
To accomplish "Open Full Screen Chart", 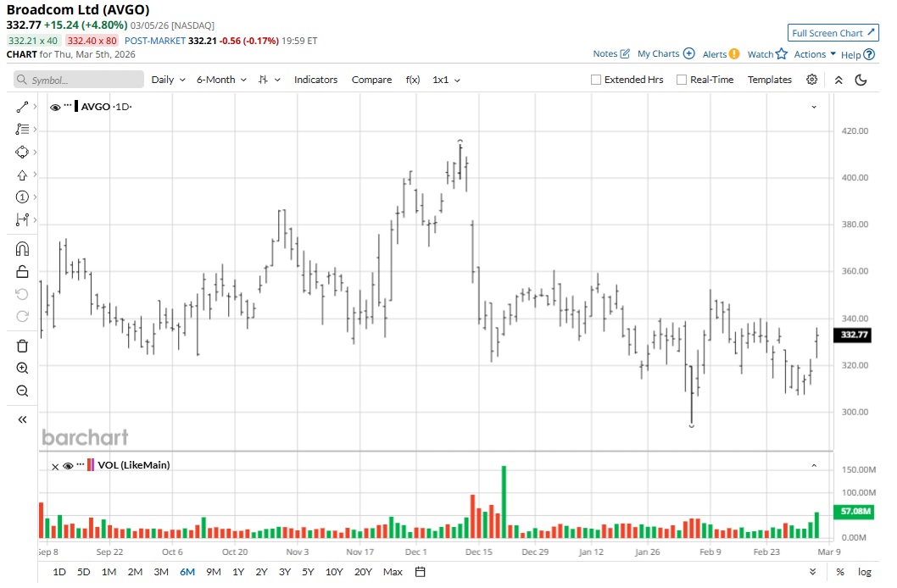I will [x=833, y=33].
